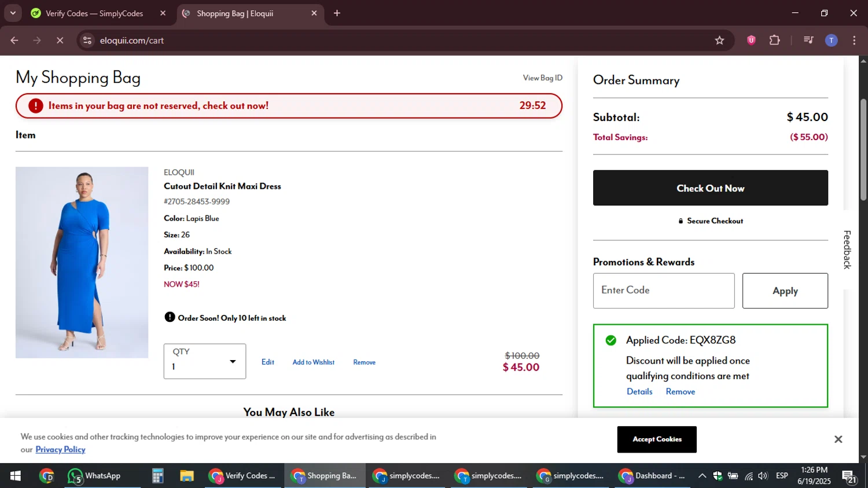868x488 pixels.
Task: Click Edit link for the dress
Action: click(268, 362)
